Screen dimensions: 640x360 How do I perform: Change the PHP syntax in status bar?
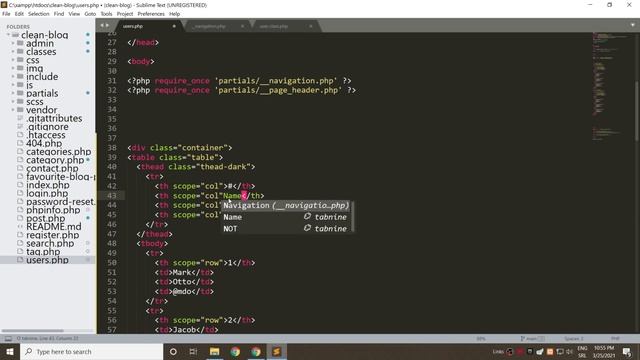click(615, 338)
